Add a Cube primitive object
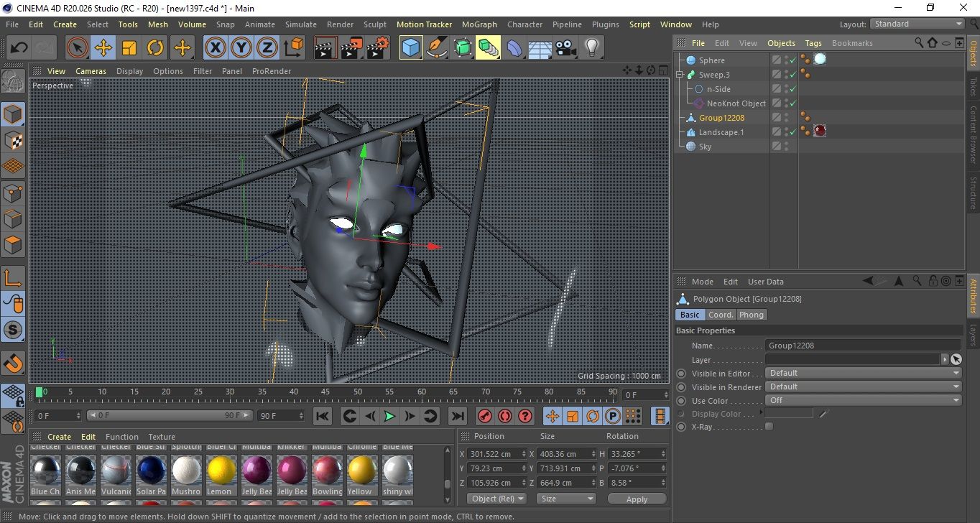 [x=410, y=48]
